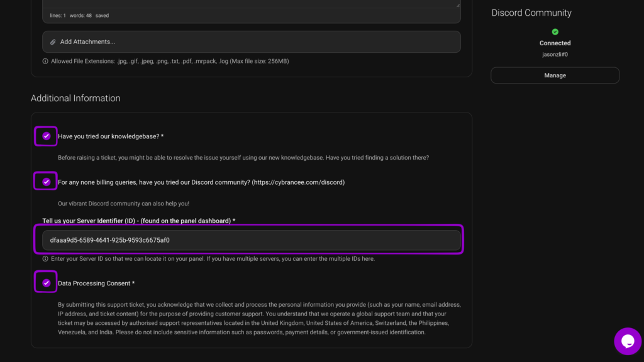
Task: Click 'Our vibrant Discord community can also help you!'
Action: pos(124,204)
